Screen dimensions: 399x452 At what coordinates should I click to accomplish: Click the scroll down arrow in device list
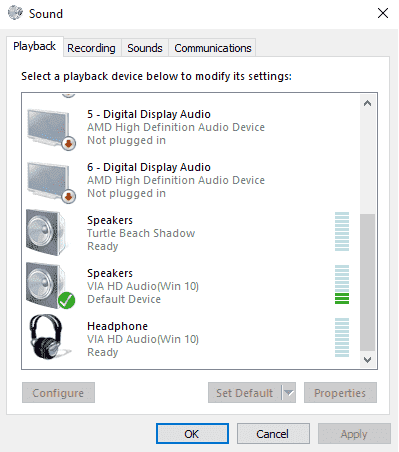368,360
